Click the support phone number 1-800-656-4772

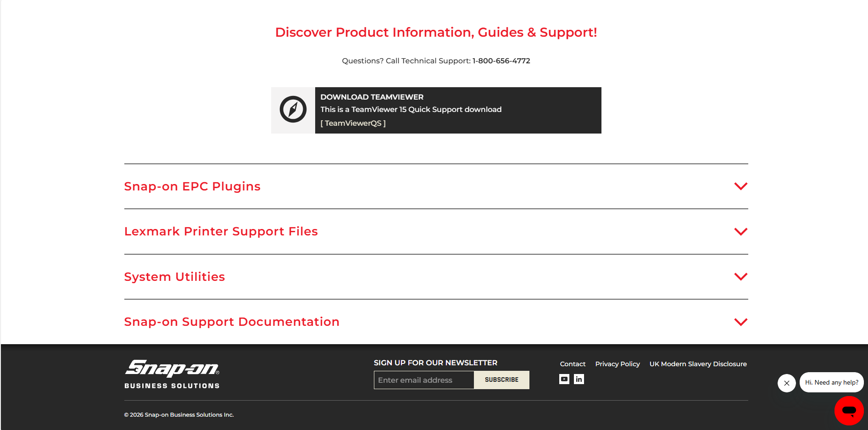[501, 61]
